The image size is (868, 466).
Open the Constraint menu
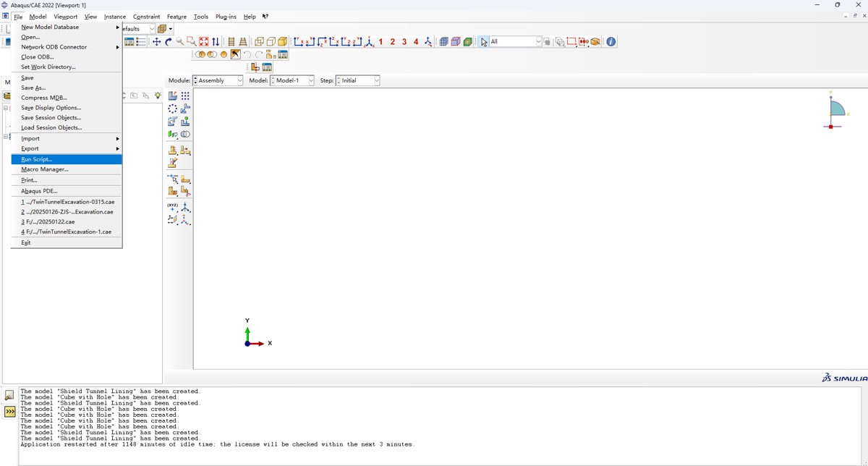[147, 17]
